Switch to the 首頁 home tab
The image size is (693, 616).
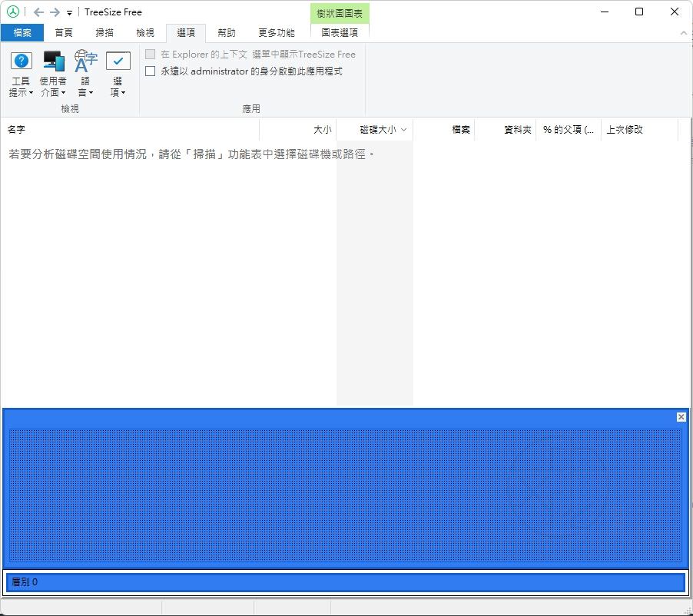[x=64, y=33]
